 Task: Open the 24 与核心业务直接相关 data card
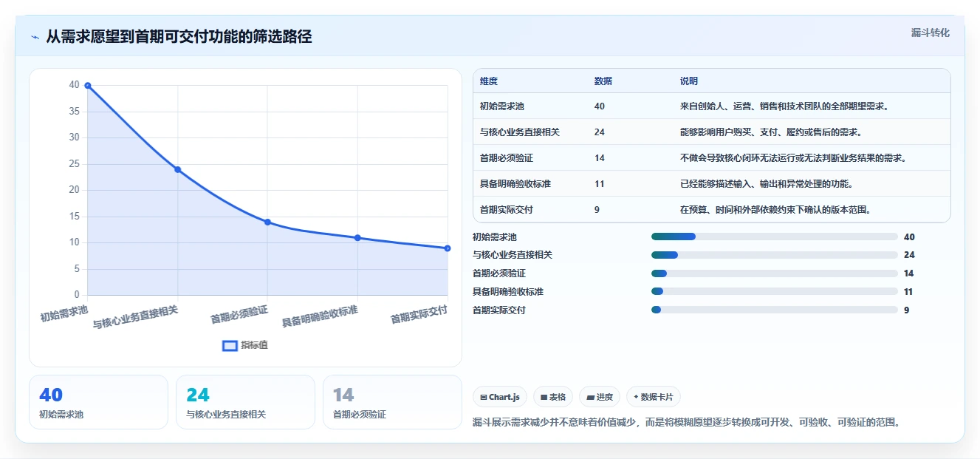[245, 402]
